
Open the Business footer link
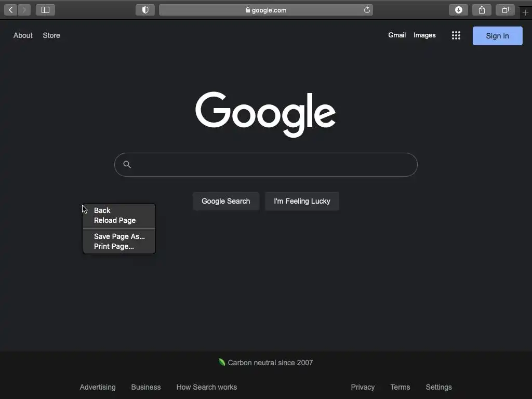(146, 387)
